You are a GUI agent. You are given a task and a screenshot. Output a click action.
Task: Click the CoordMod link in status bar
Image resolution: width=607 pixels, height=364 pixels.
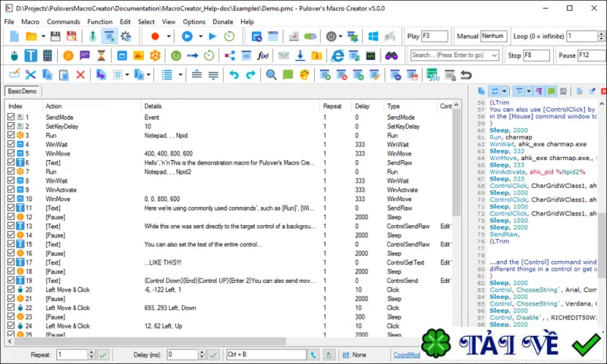407,355
